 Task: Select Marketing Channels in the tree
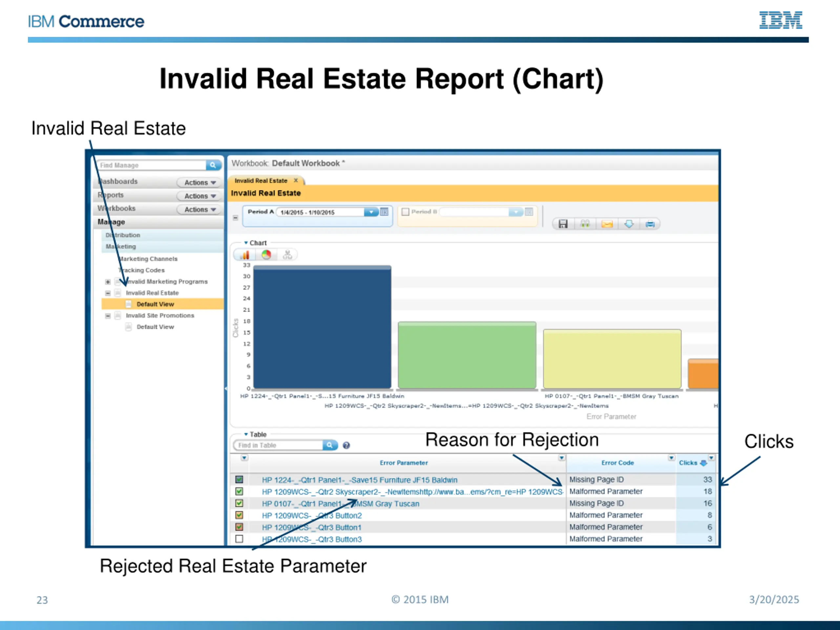pos(148,259)
